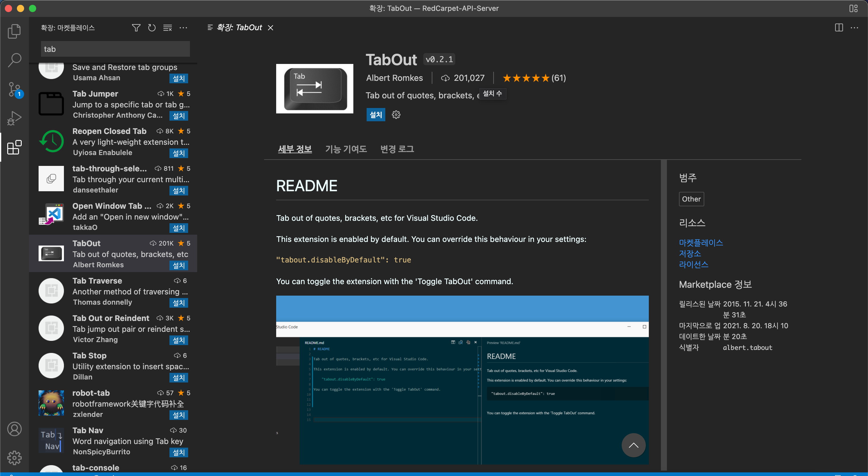Open the Search view in activity bar
The width and height of the screenshot is (868, 476).
(14, 60)
